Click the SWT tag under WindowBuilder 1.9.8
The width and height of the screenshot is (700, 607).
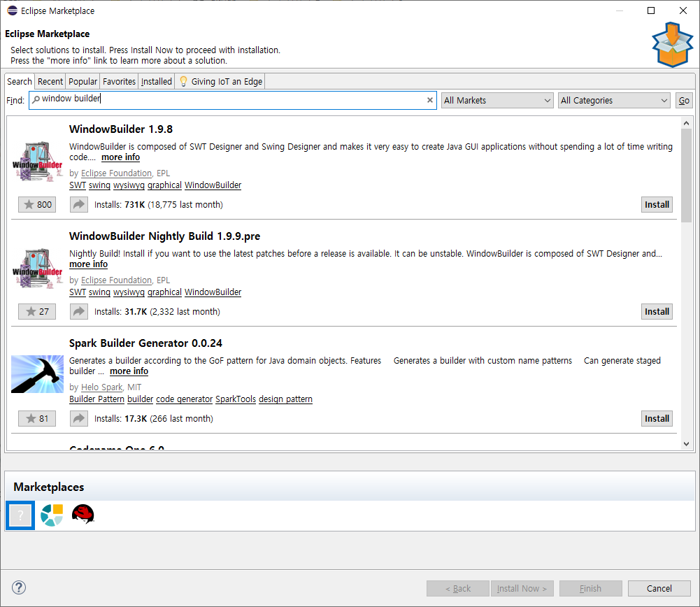78,185
